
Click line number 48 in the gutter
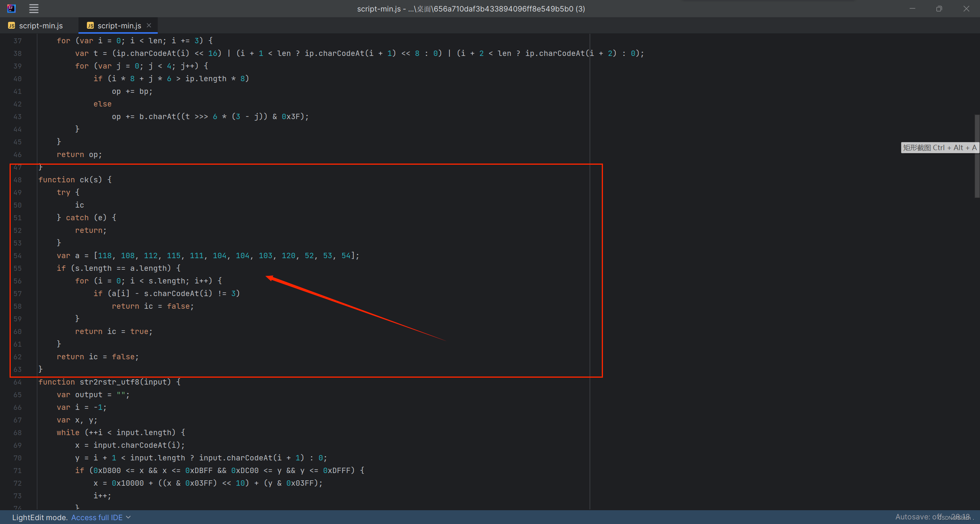coord(18,180)
